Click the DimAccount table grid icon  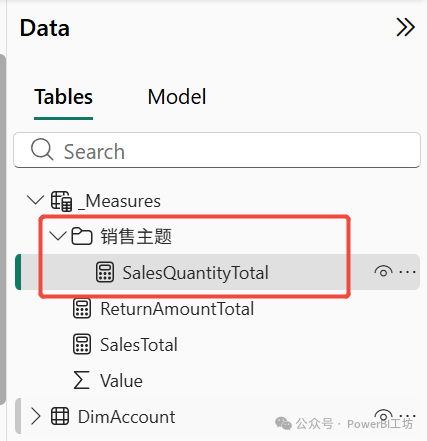point(60,416)
